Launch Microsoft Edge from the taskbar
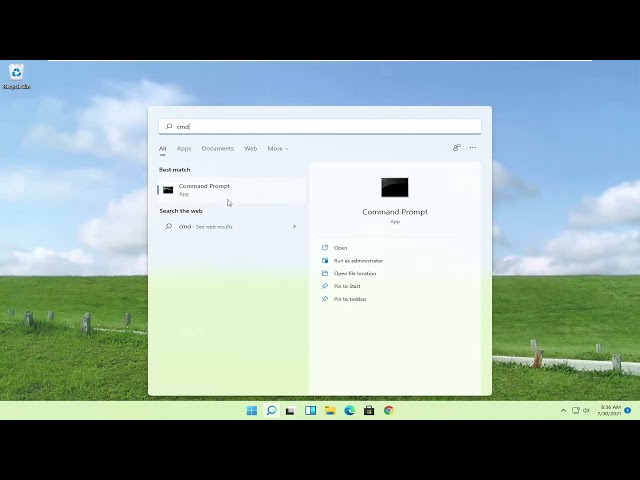640x480 pixels. [349, 410]
